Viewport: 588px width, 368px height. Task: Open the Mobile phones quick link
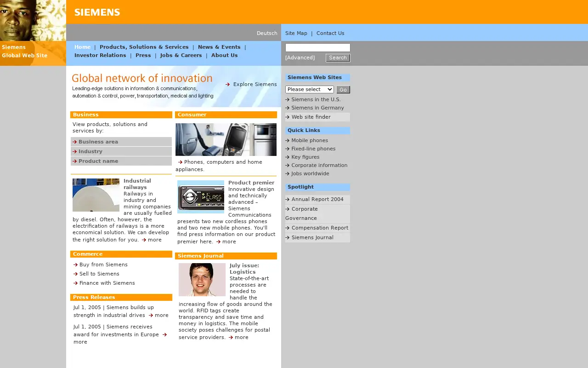310,140
